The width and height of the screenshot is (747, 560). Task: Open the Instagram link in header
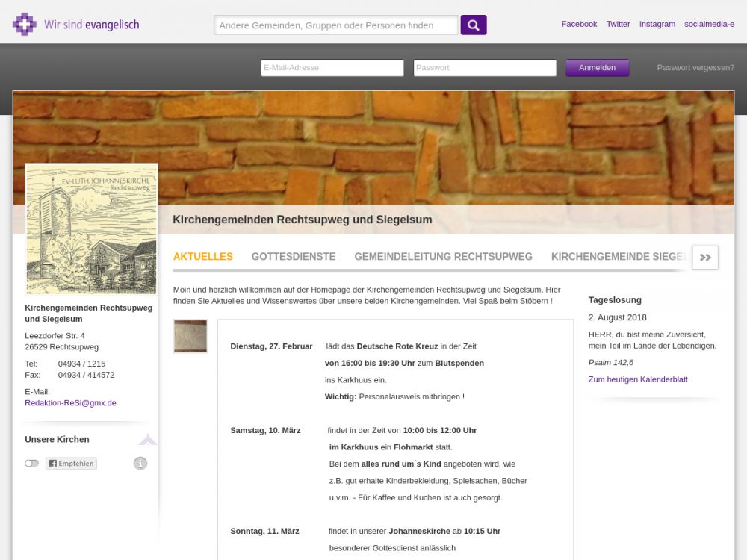657,24
